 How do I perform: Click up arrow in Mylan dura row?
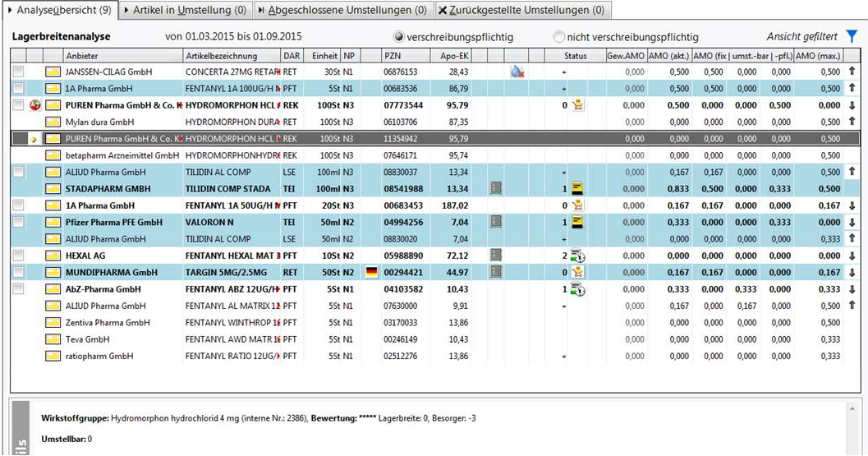pos(852,122)
